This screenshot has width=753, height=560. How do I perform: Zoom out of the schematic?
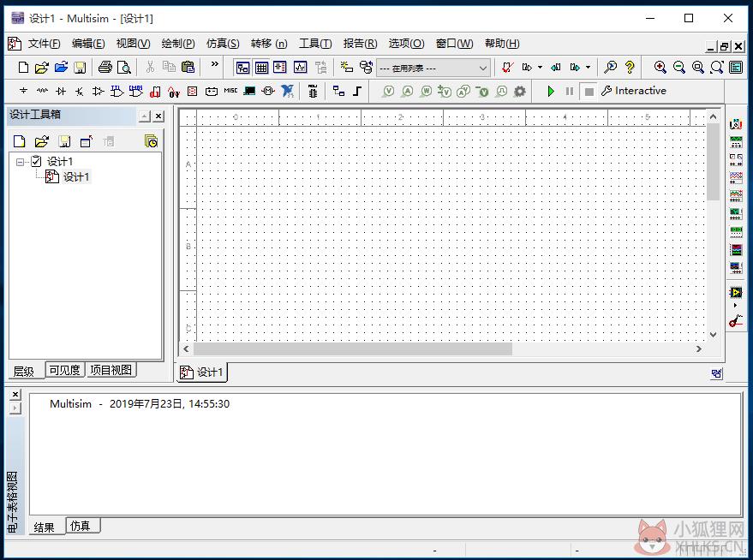point(679,67)
